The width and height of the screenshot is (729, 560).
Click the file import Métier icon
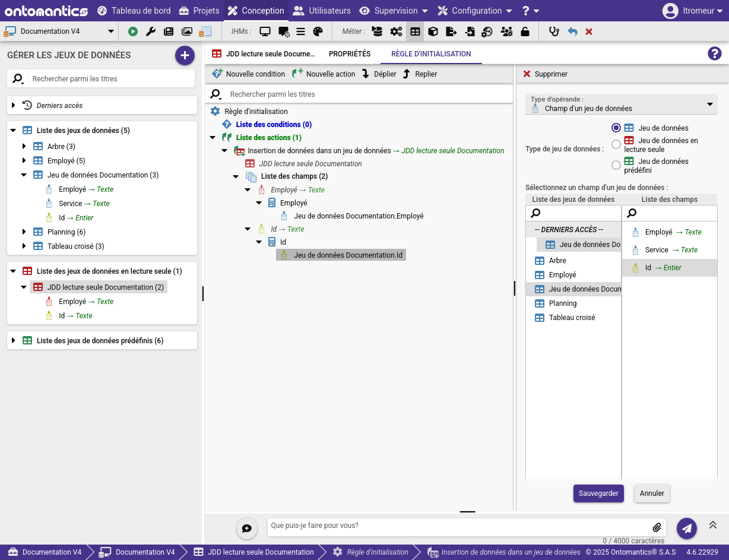click(470, 31)
